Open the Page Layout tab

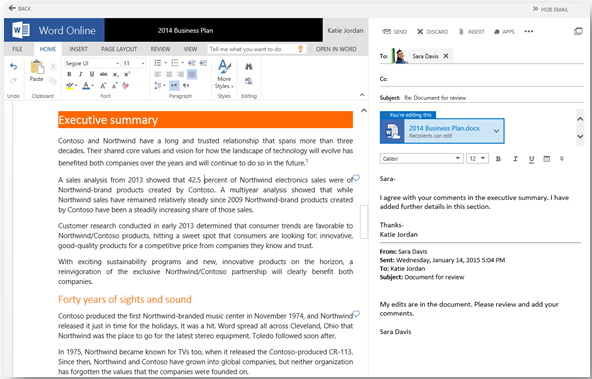119,49
